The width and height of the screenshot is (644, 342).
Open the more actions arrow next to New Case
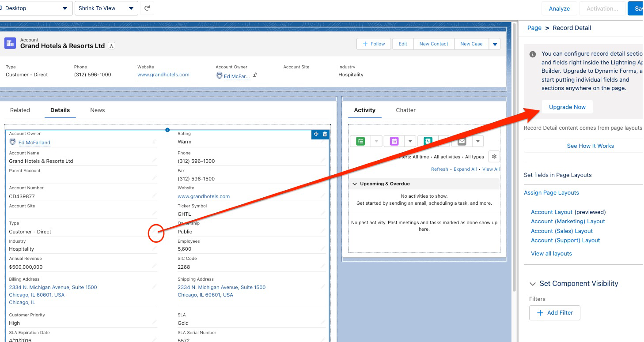pos(495,44)
